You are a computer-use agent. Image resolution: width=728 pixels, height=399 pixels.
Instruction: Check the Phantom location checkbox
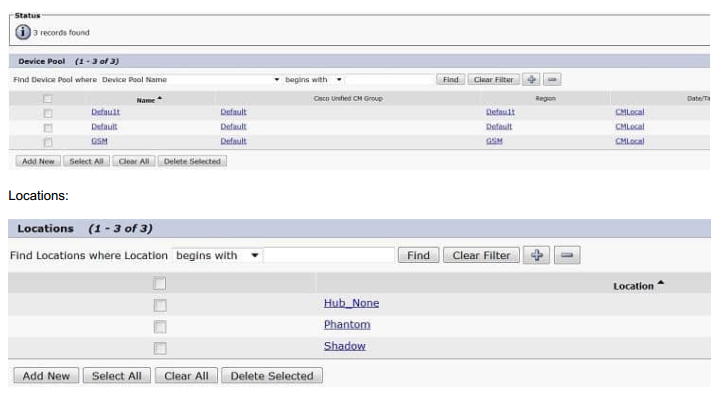click(160, 327)
